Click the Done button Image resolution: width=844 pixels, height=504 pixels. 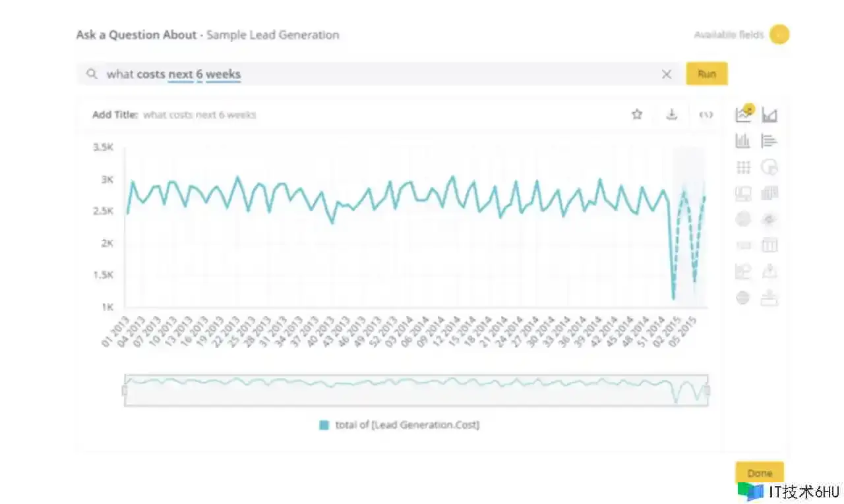(x=760, y=473)
